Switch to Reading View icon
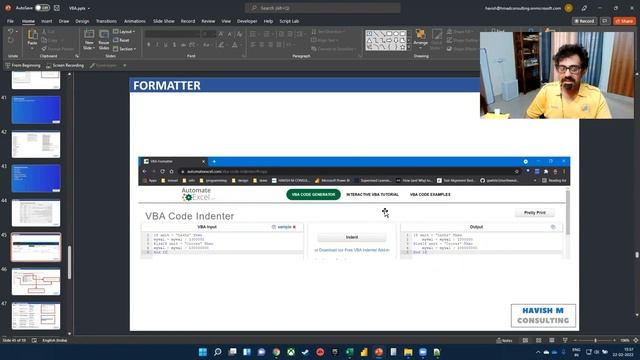 tap(552, 340)
